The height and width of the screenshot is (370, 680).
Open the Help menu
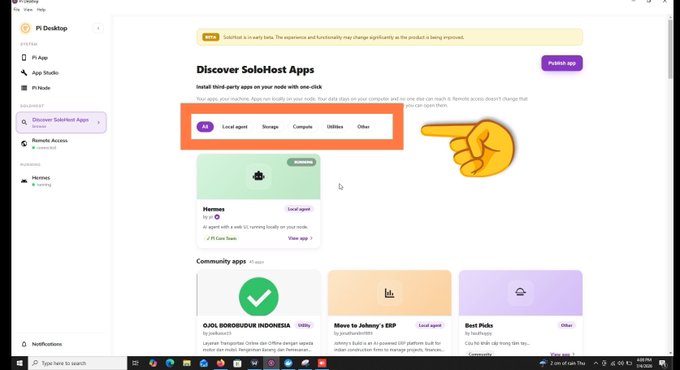click(x=41, y=10)
